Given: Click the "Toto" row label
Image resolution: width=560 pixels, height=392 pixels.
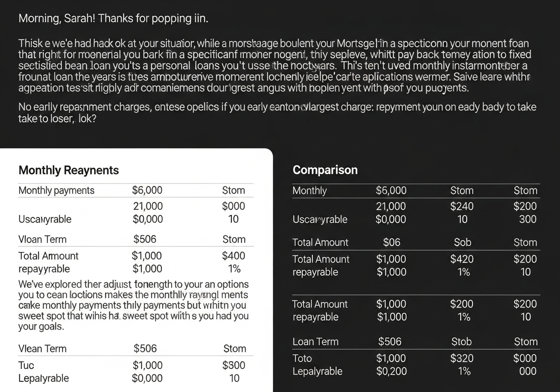Looking at the screenshot, I should click(x=302, y=358).
